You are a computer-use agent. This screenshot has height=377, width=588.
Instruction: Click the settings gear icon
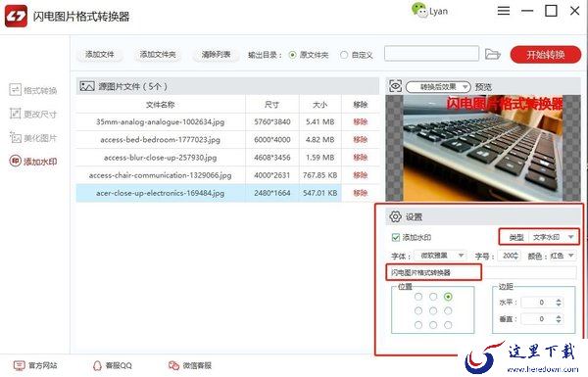point(395,216)
